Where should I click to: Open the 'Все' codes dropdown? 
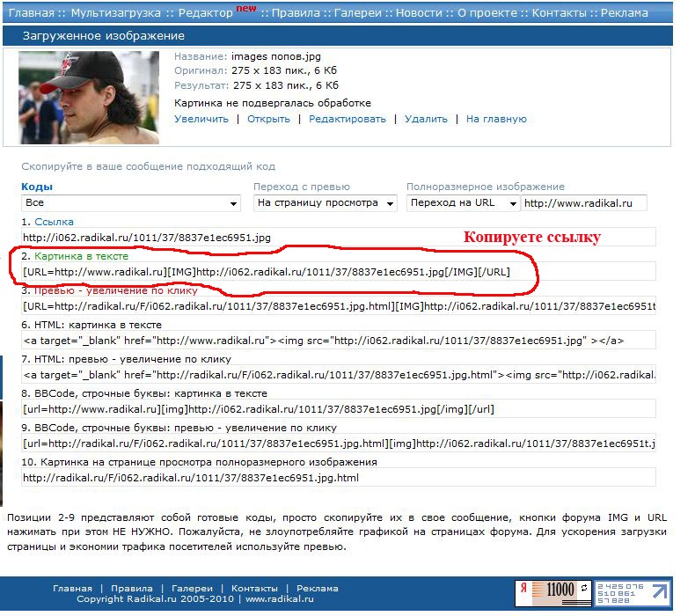(x=132, y=203)
